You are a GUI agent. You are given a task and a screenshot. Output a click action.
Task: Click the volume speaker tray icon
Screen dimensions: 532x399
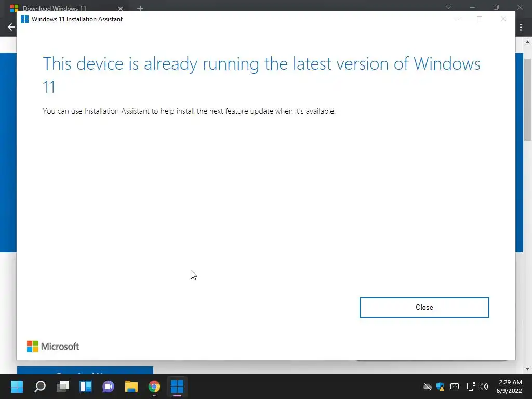pos(484,387)
